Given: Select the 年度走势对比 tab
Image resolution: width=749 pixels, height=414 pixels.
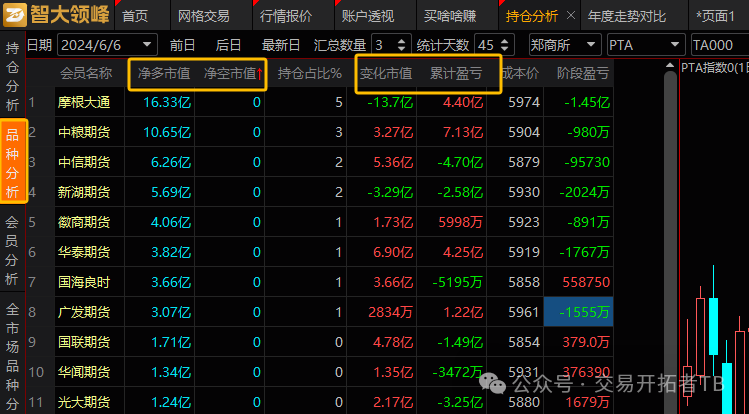Looking at the screenshot, I should (627, 16).
